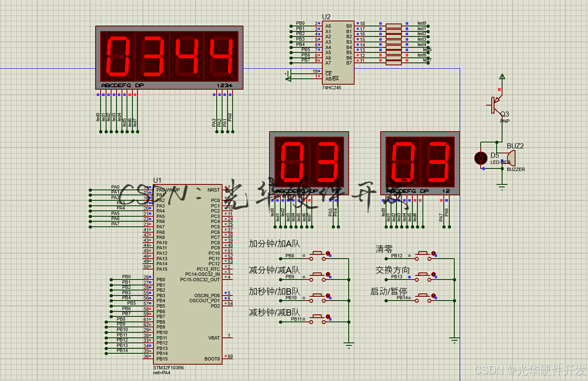Click the PC13_RTC pin name on U1
588x381 pixels.
pyautogui.click(x=208, y=269)
